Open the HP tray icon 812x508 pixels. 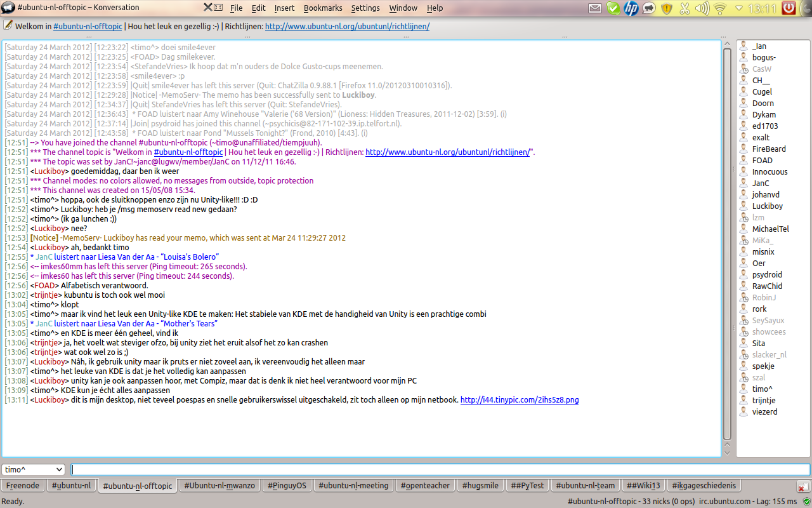pos(631,8)
